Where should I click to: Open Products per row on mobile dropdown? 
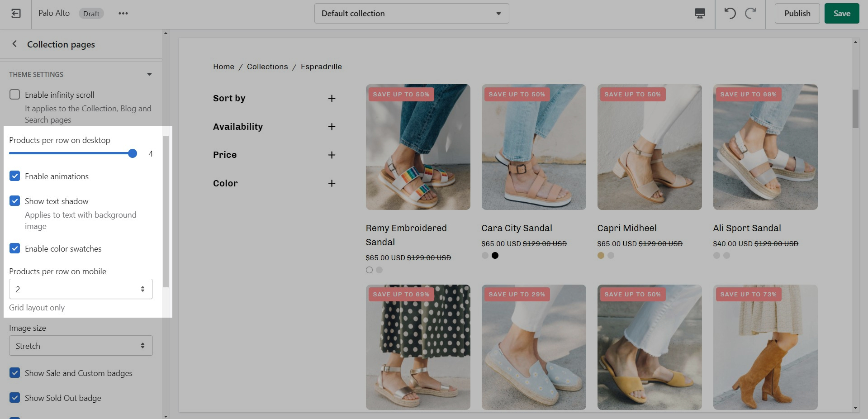pyautogui.click(x=81, y=289)
